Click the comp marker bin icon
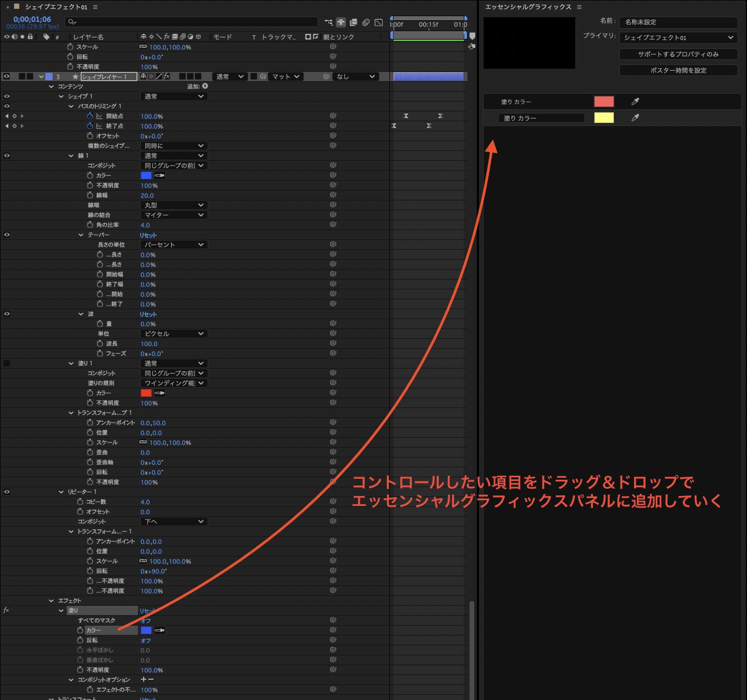The height and width of the screenshot is (700, 747). coord(472,36)
